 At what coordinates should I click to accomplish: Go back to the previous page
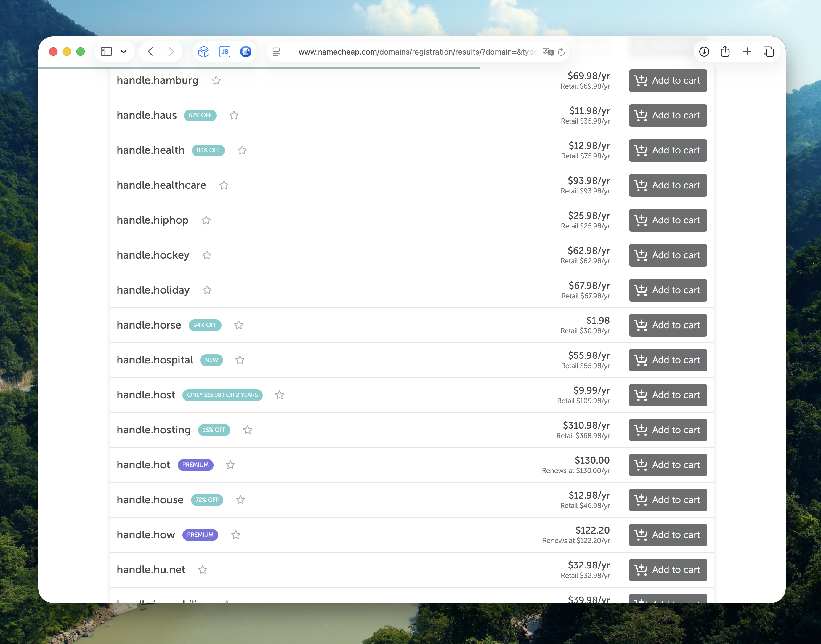click(x=150, y=52)
